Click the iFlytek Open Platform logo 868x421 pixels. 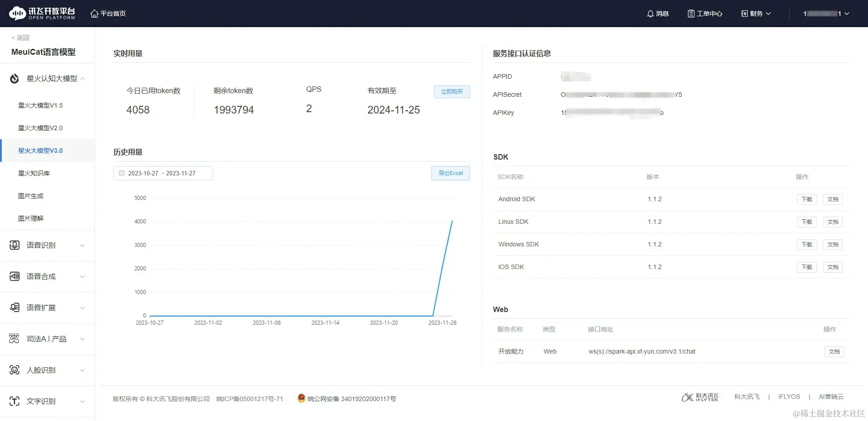[x=42, y=14]
